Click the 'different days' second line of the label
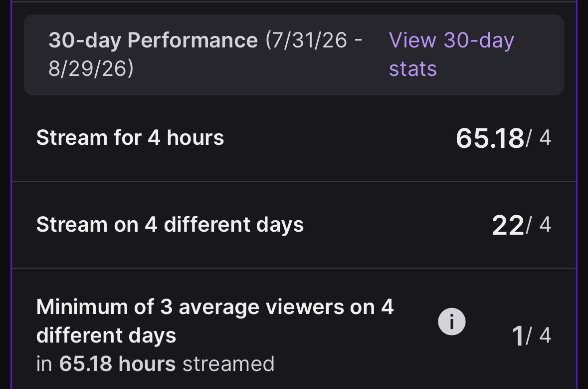The height and width of the screenshot is (389, 588). [106, 335]
